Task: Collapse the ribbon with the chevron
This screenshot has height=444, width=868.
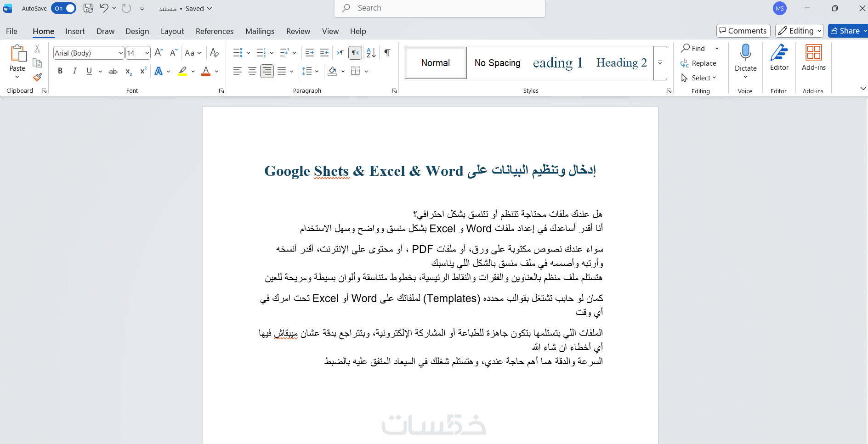Action: click(862, 89)
